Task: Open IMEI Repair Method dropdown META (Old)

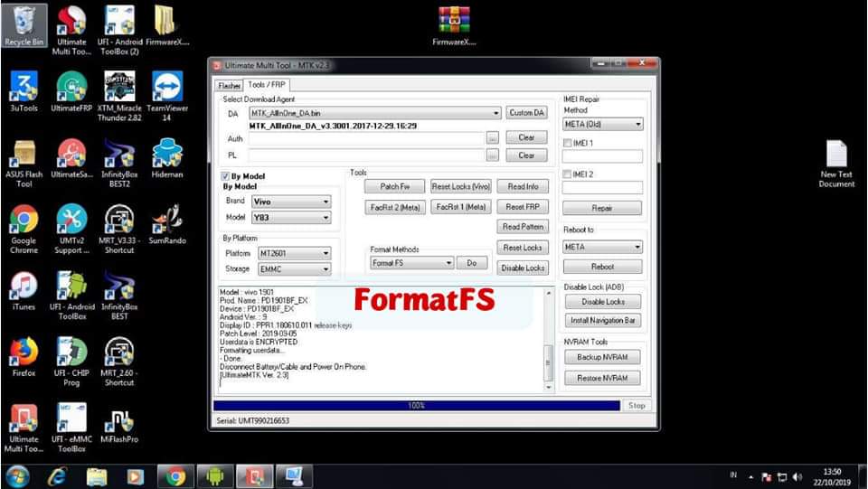Action: pos(603,124)
